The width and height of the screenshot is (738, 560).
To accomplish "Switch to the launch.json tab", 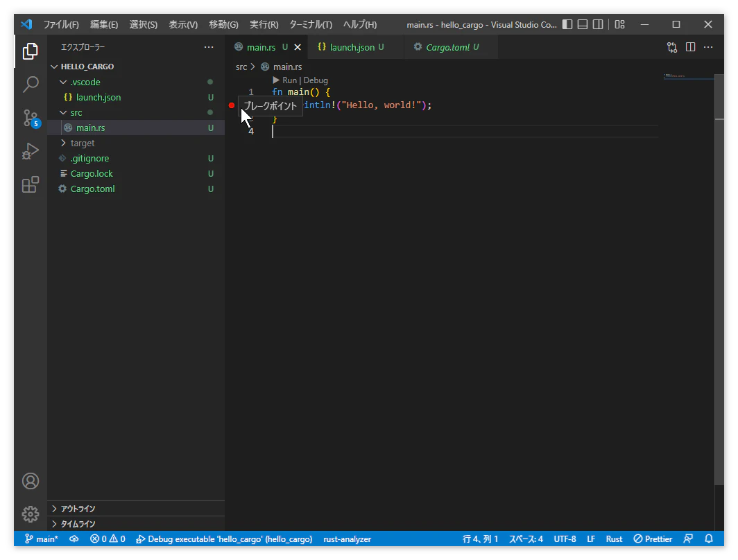I will pyautogui.click(x=357, y=47).
